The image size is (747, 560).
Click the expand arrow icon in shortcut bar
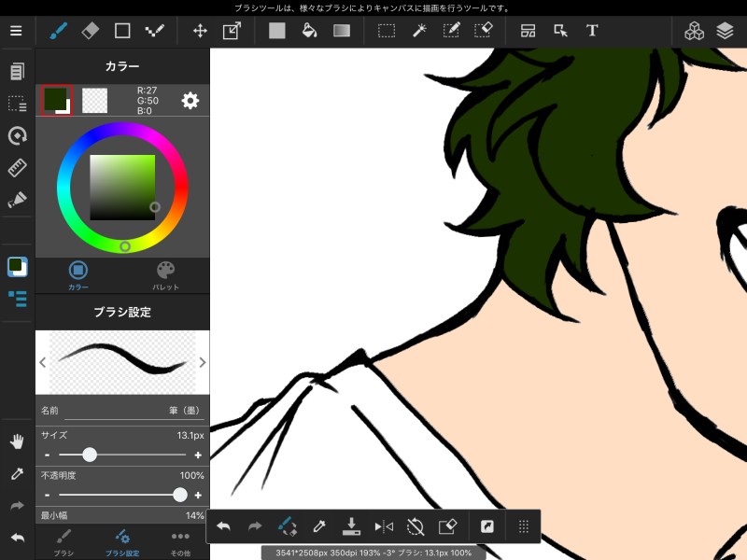tap(487, 526)
